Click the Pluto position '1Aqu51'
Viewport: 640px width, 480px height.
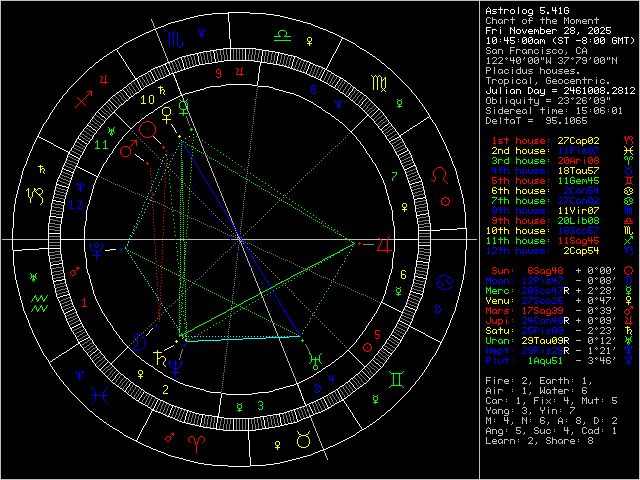click(545, 360)
